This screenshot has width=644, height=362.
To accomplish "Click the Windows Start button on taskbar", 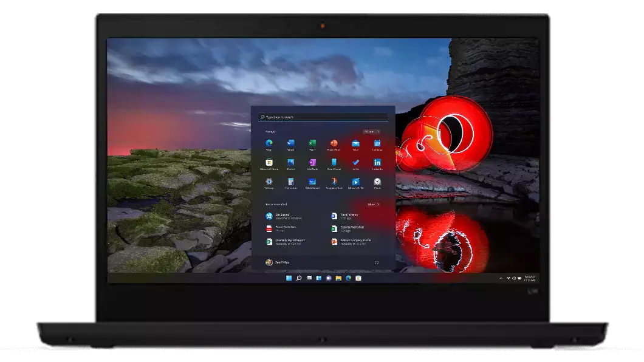I will pyautogui.click(x=289, y=278).
